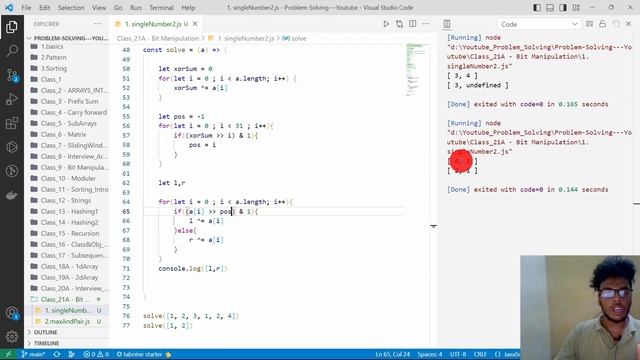Viewport: 640px width, 360px height.
Task: Click the solve breadcrumb symbol
Action: tap(295, 38)
